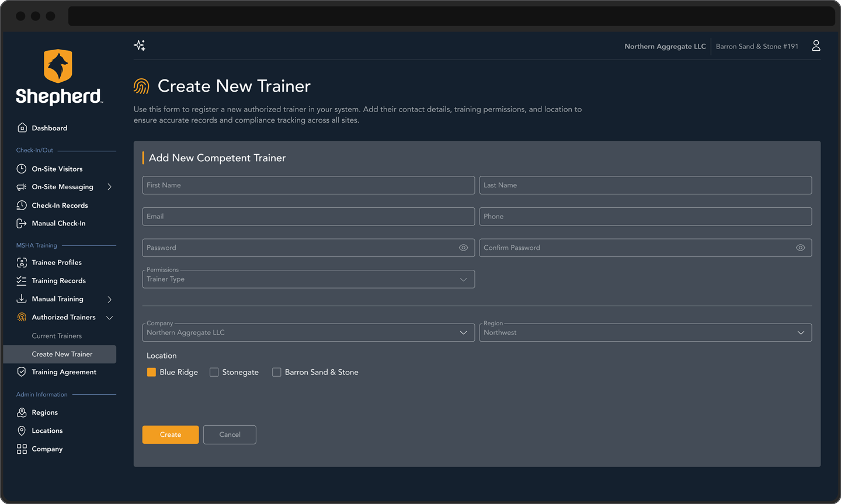The height and width of the screenshot is (504, 841).
Task: Click the Locations pin icon
Action: tap(22, 431)
